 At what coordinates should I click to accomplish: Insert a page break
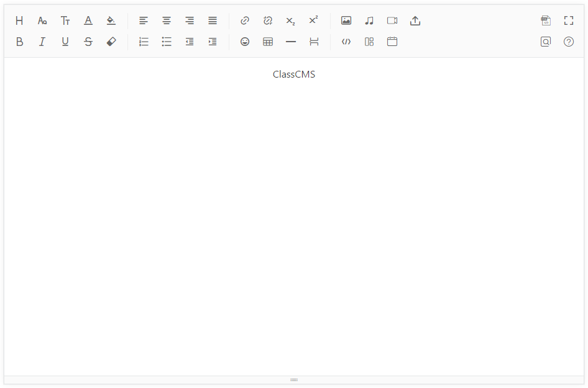click(314, 42)
